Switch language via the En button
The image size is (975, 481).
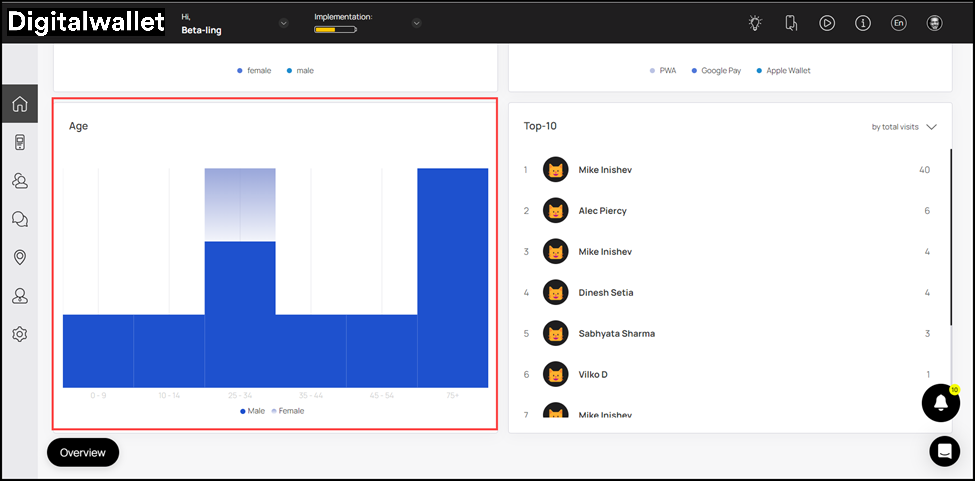898,23
